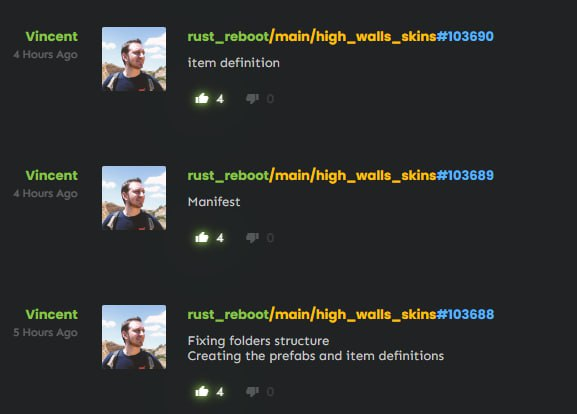Image resolution: width=577 pixels, height=414 pixels.
Task: Open main/high_walls_skins branch on commit #103688
Action: tap(353, 315)
